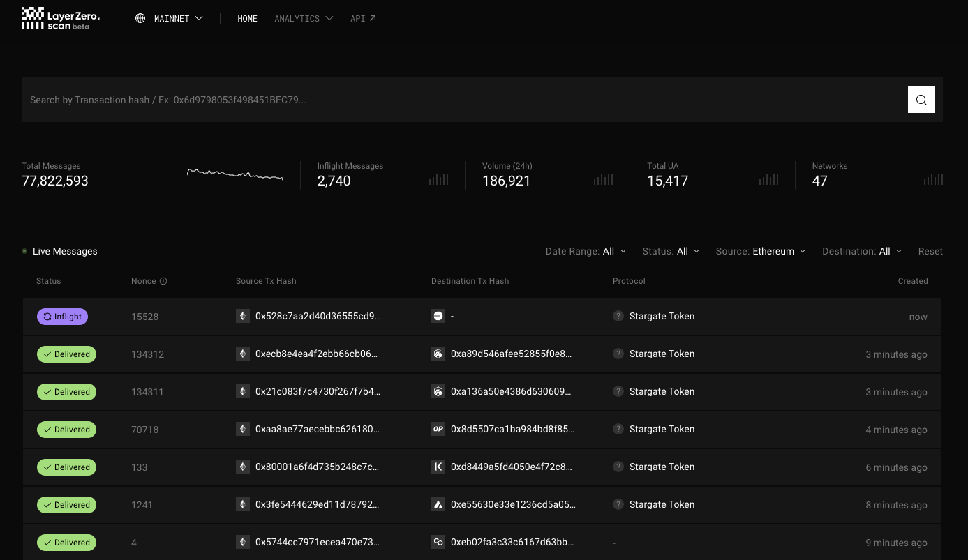Select the globe icon beside MAINNET
This screenshot has height=560, width=968.
click(140, 18)
